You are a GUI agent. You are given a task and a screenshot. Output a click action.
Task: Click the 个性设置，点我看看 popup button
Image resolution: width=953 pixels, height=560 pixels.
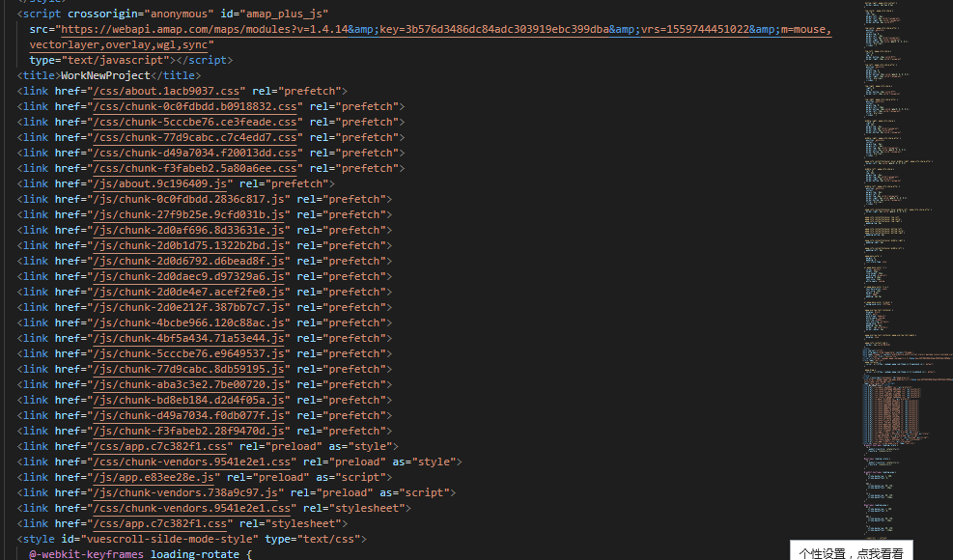(851, 552)
